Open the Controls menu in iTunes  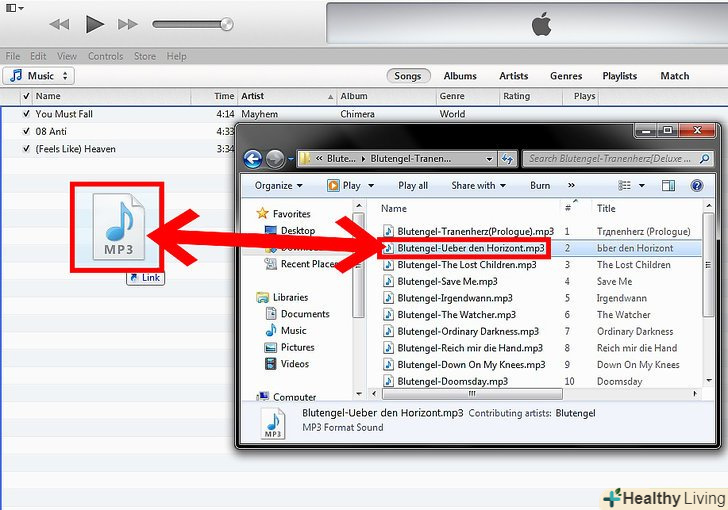pos(105,56)
